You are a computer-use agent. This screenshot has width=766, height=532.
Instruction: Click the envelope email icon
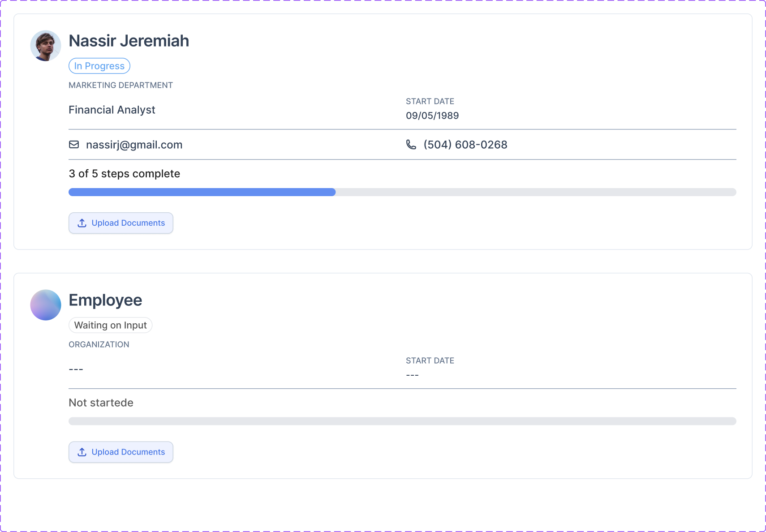(x=74, y=145)
